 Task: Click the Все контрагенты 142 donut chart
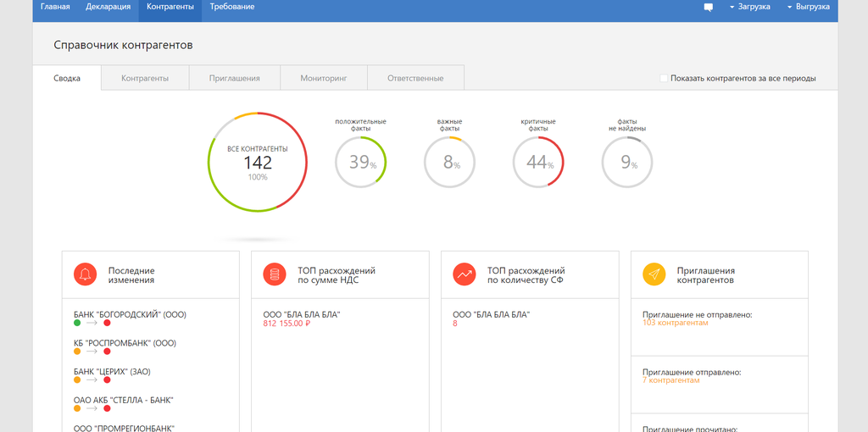click(257, 162)
